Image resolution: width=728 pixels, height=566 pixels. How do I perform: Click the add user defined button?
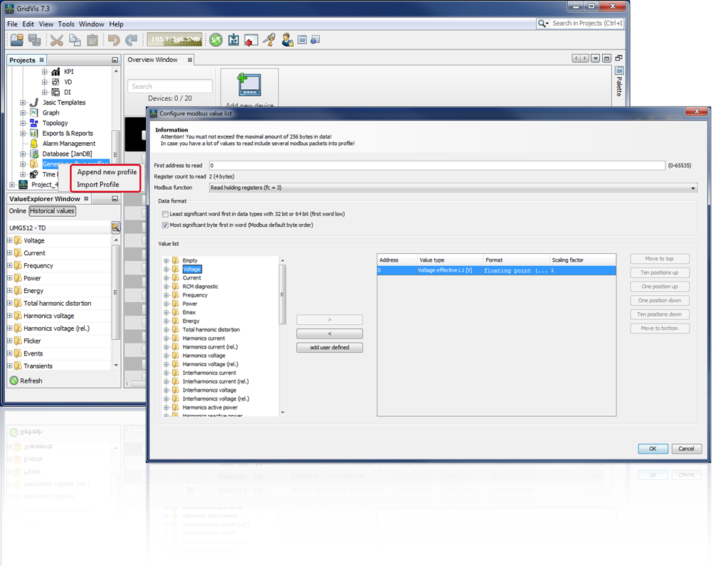click(x=329, y=348)
